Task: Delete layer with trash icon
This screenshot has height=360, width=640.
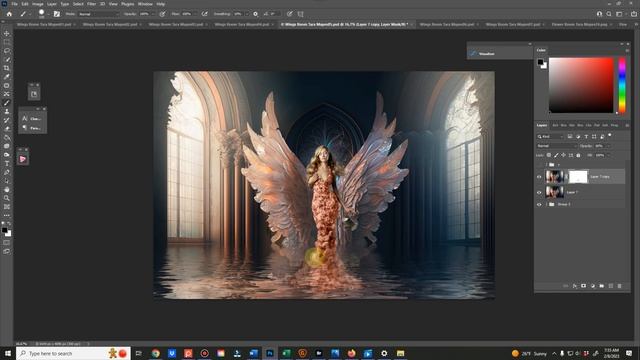Action: [619, 286]
